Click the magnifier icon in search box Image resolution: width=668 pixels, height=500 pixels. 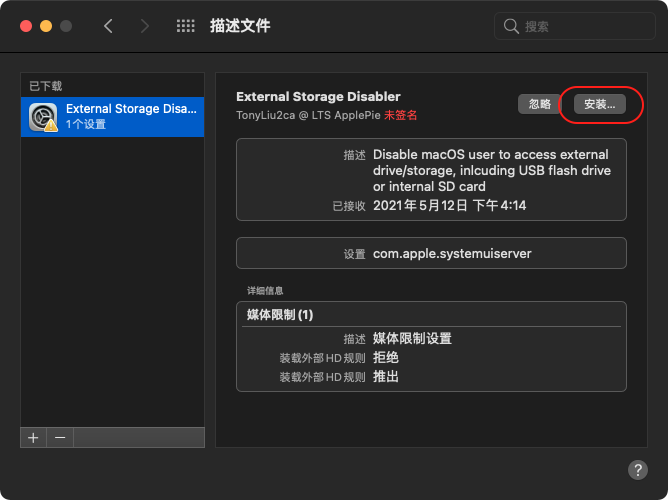511,26
